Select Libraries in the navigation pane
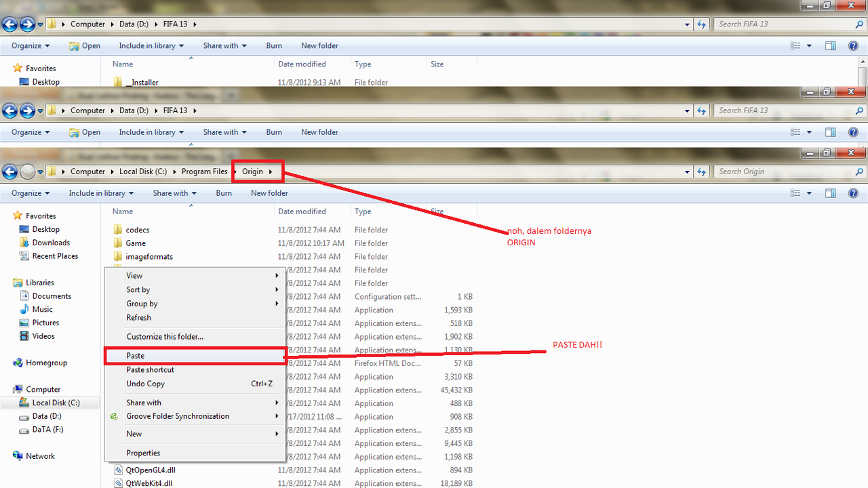 [39, 283]
